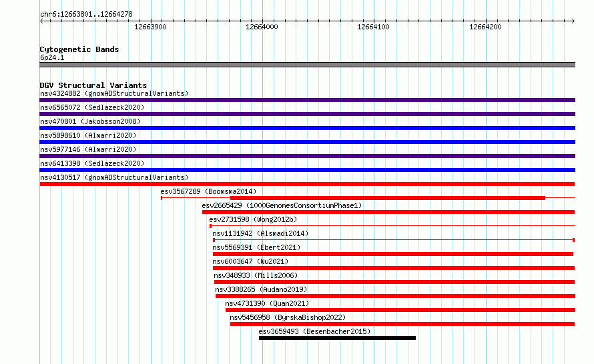Click the 12664200 ruler position label
Screen dimensions: 594x364
click(x=485, y=27)
